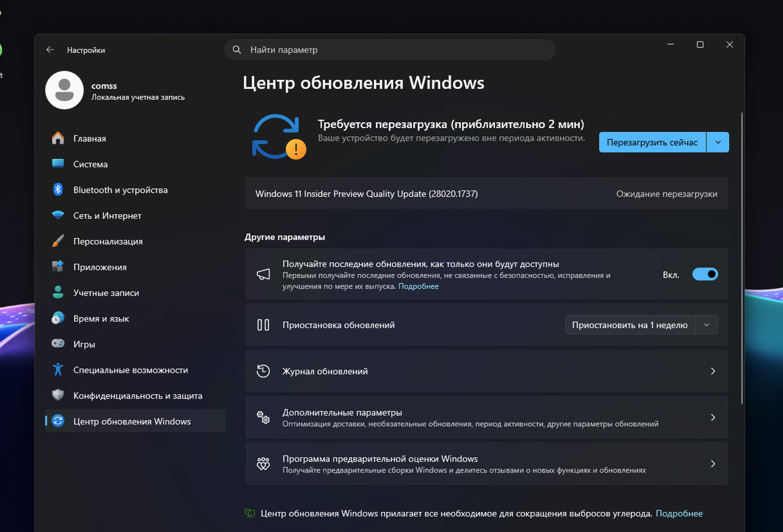Select the Bluetooth и устройства icon

pos(58,189)
